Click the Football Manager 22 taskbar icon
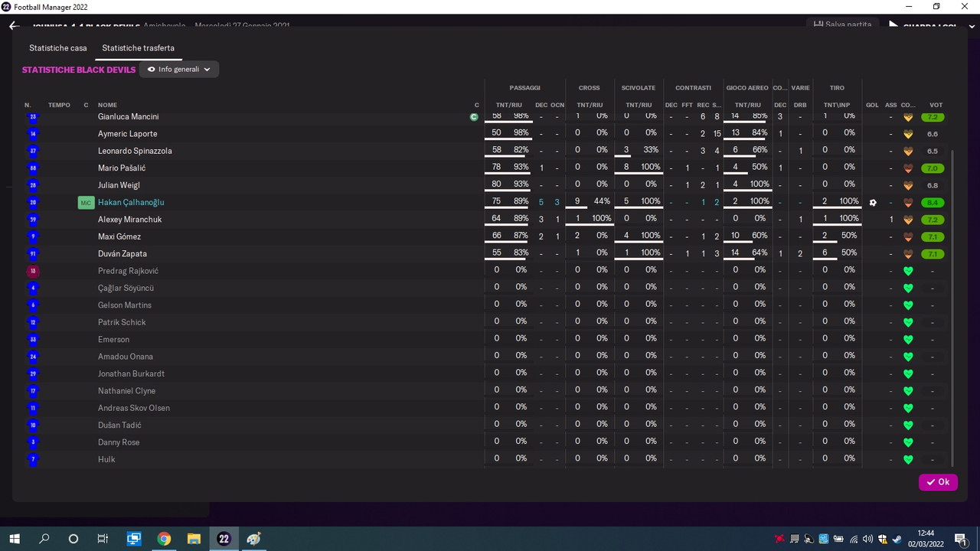 (x=224, y=539)
